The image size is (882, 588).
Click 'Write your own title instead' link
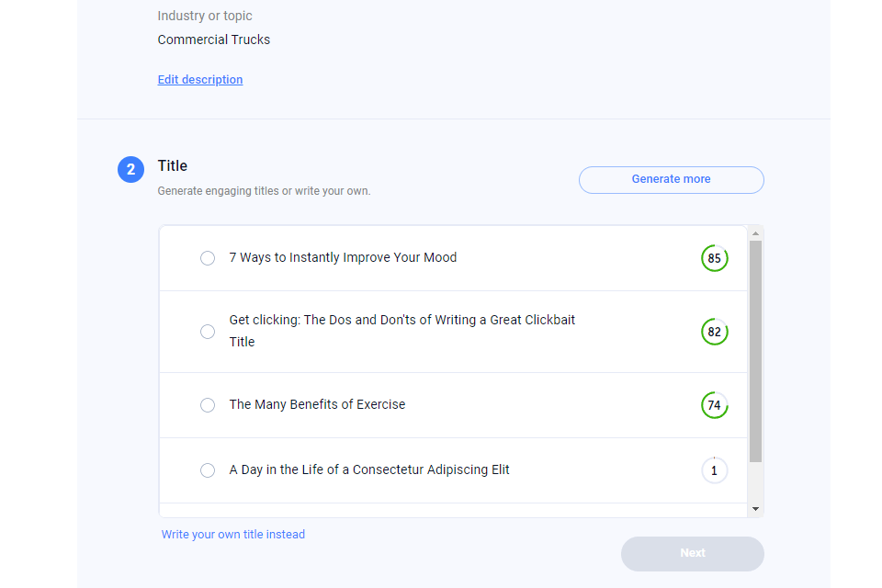tap(233, 535)
